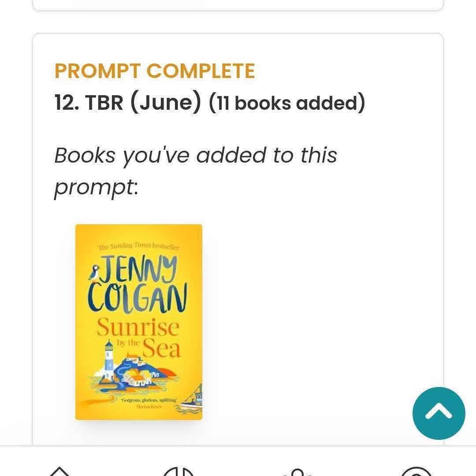Click the 'PROMPT COMPLETE' status label
The height and width of the screenshot is (476, 476).
click(x=155, y=71)
